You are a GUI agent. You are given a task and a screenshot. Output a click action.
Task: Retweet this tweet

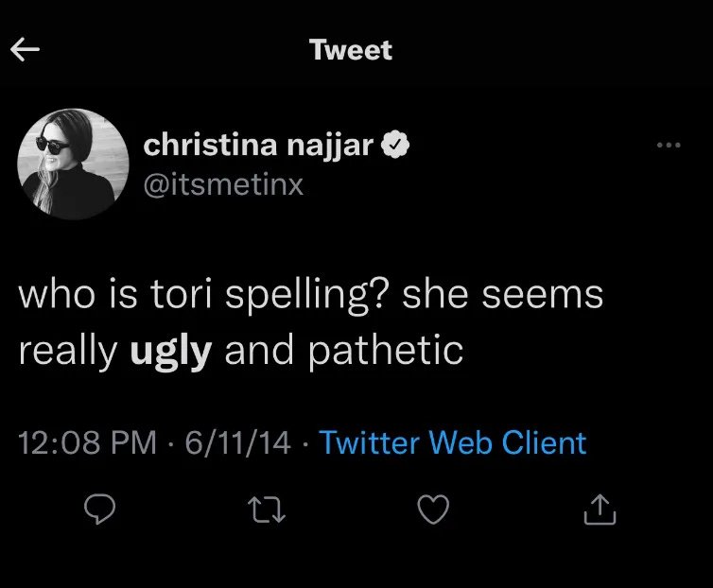(x=266, y=510)
